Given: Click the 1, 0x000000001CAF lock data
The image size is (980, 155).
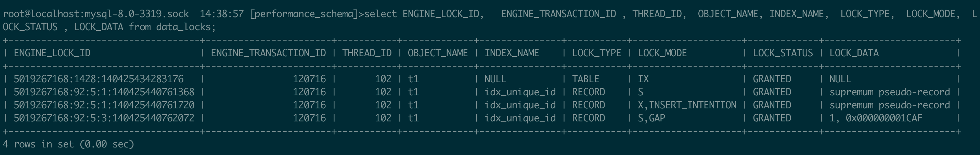Looking at the screenshot, I should pos(876,118).
